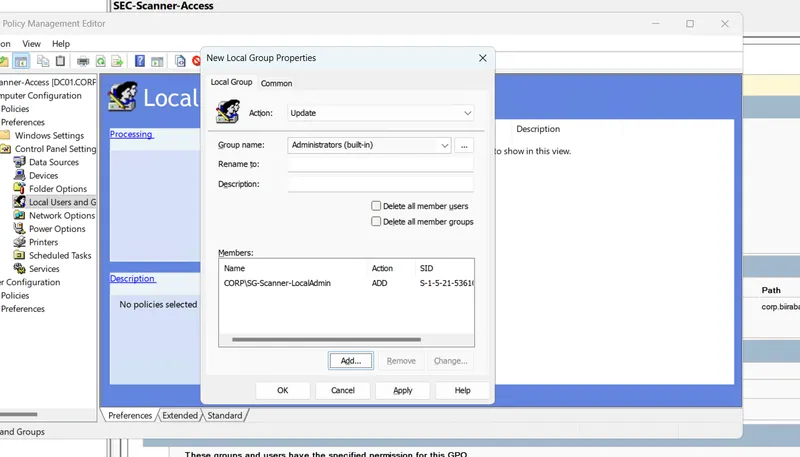
Task: Click the up-one-level folder toolbar icon
Action: click(x=4, y=62)
